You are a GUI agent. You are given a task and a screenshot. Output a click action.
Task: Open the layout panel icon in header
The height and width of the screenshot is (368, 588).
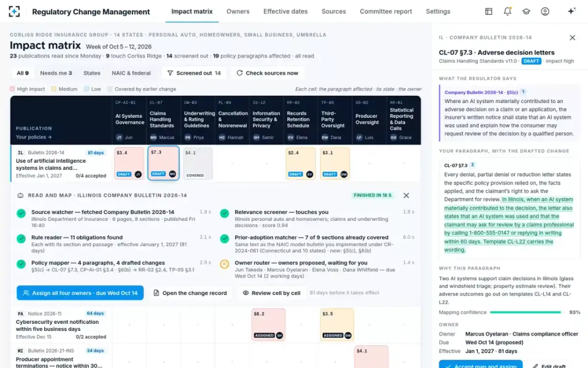pyautogui.click(x=489, y=11)
